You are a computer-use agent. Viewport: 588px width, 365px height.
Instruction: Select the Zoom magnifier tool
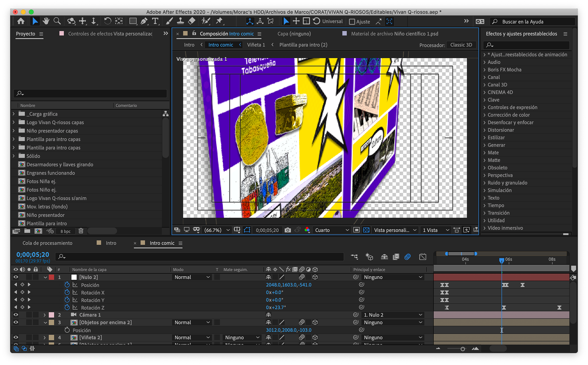click(x=57, y=21)
